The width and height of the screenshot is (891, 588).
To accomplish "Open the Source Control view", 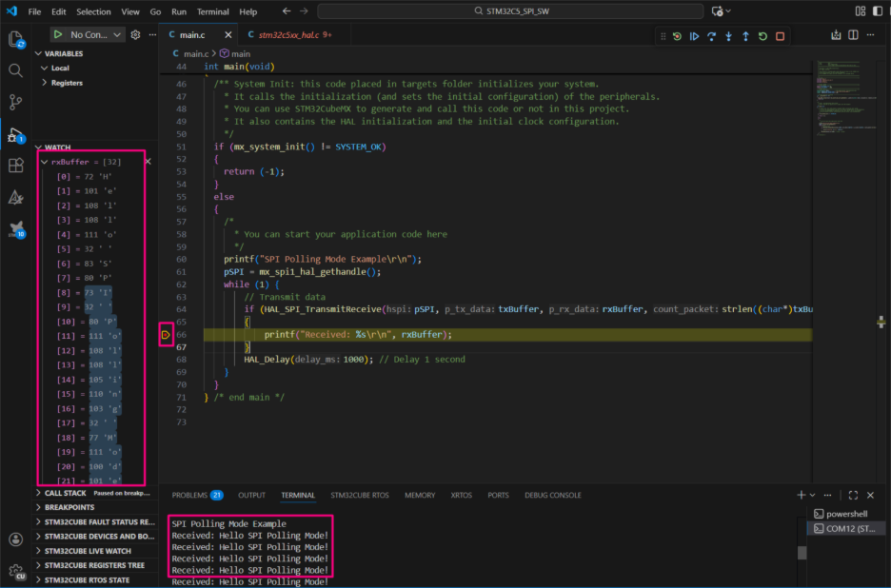I will coord(15,102).
